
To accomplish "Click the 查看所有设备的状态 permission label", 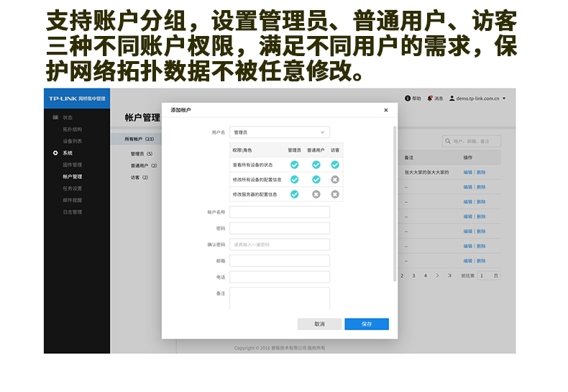I will (x=252, y=165).
